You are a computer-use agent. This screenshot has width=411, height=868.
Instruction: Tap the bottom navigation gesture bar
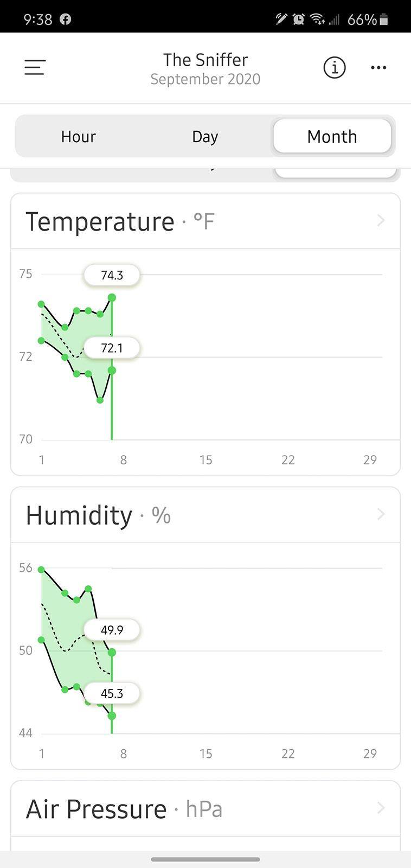(206, 859)
